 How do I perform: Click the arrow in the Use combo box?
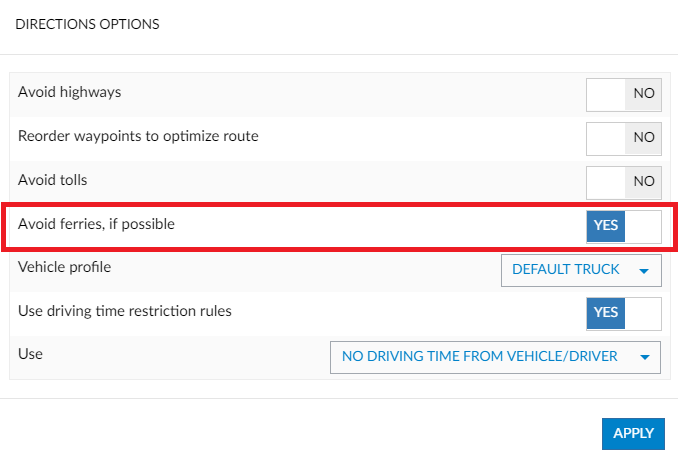coord(644,357)
